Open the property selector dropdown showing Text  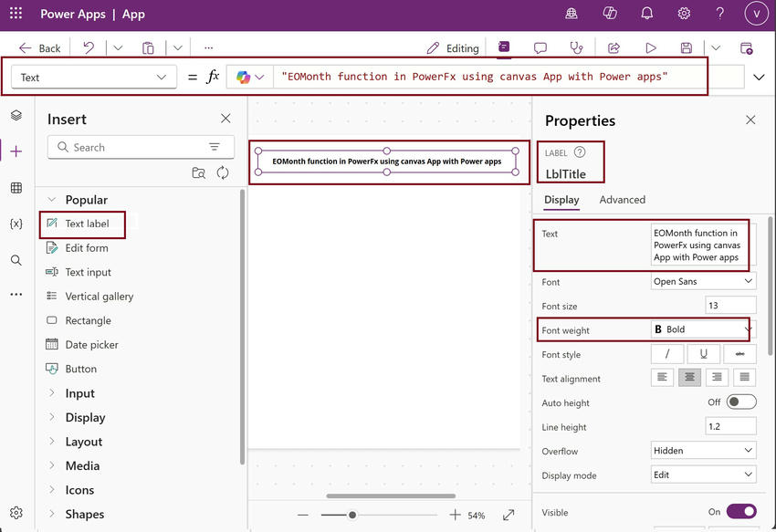click(93, 78)
